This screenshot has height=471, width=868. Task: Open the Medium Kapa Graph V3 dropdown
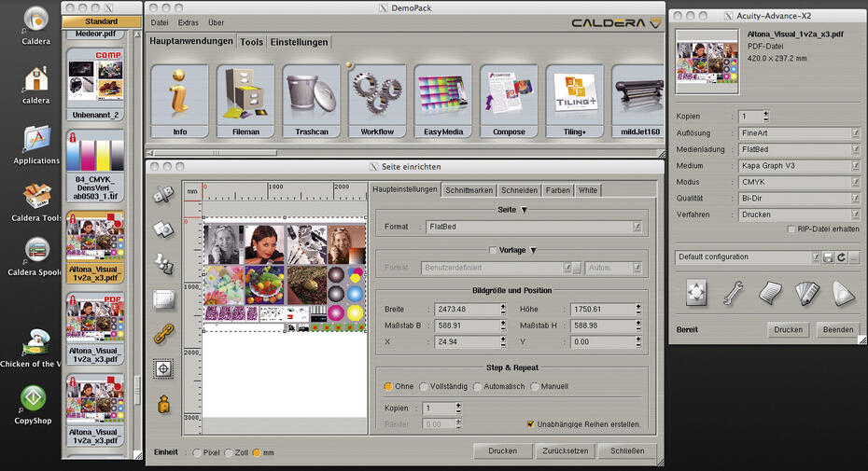(799, 165)
